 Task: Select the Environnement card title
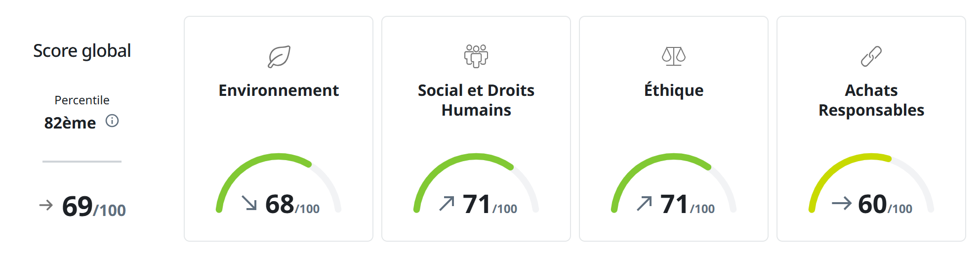pos(279,90)
